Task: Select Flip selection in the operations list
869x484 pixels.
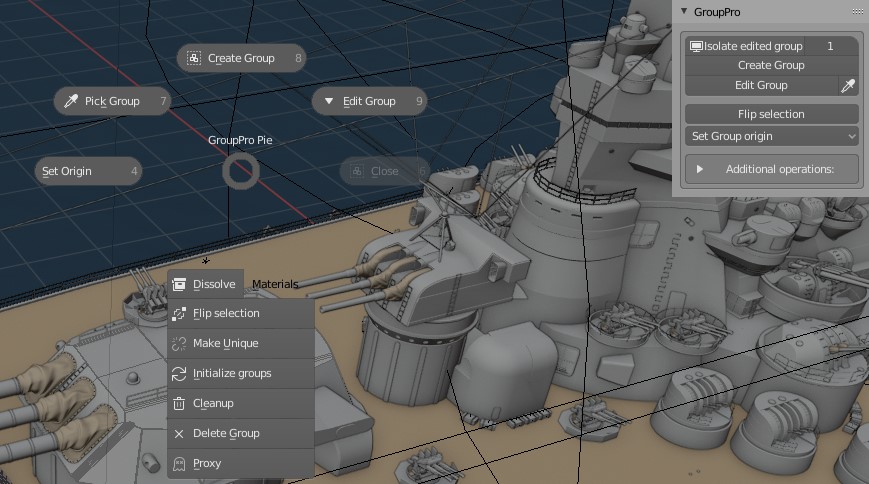Action: coord(241,314)
